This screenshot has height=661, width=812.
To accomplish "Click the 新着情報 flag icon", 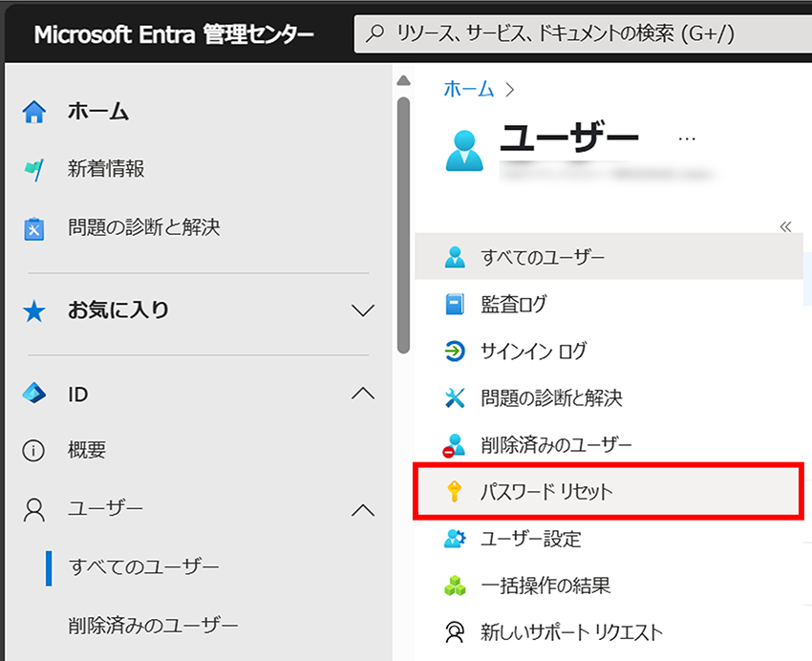I will coord(34,169).
